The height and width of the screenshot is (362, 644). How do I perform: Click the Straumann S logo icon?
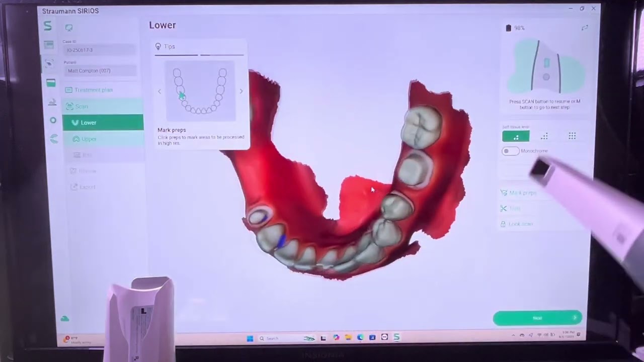(48, 26)
